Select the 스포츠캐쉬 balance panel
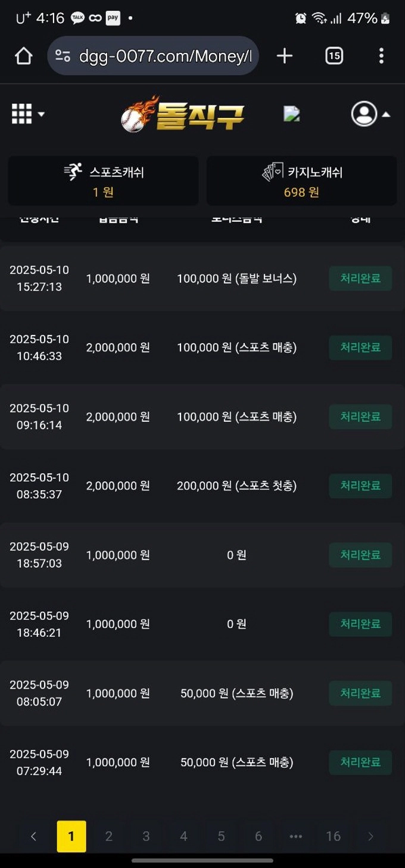The image size is (405, 868). coord(103,181)
